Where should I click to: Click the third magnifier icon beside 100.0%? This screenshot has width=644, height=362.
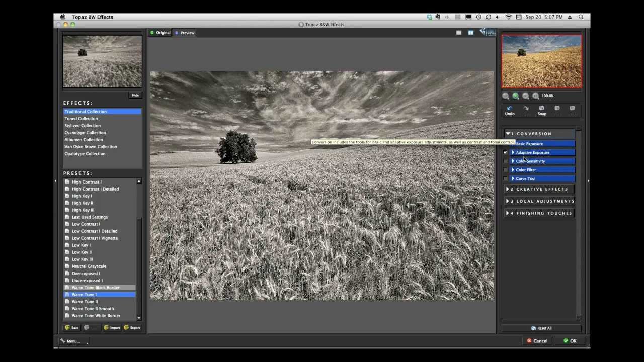[x=526, y=96]
